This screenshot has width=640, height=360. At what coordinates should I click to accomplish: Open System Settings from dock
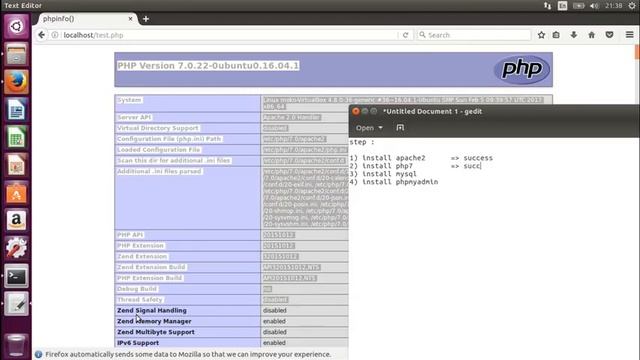tap(16, 248)
